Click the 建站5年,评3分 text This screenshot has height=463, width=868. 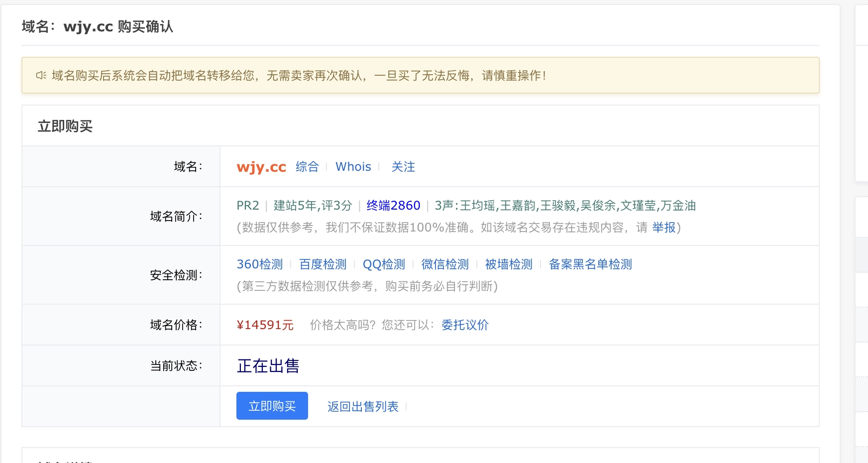tap(313, 206)
